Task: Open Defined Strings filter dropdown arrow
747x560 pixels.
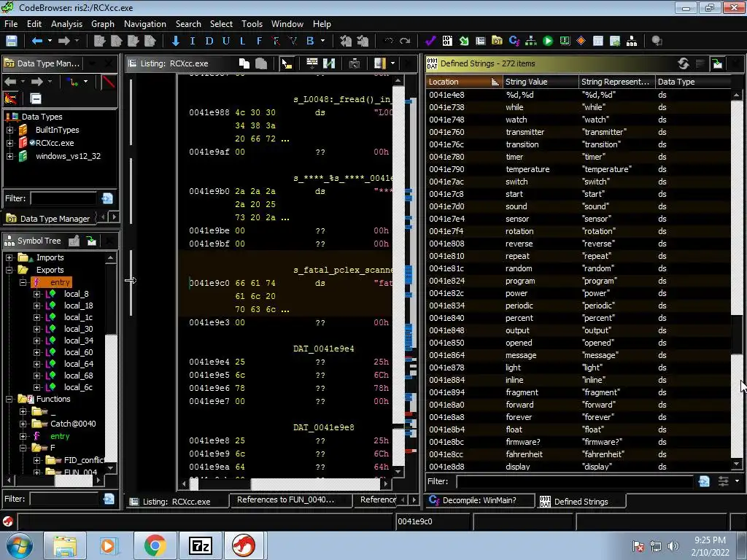Action: [738, 481]
